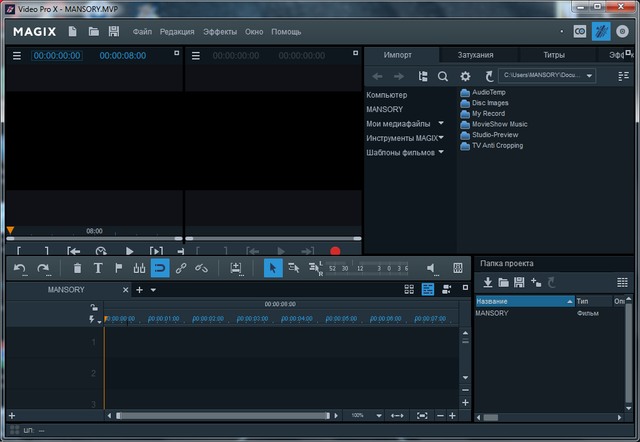Ungroup objects with the broken link icon
Image resolution: width=640 pixels, height=442 pixels.
(x=201, y=268)
